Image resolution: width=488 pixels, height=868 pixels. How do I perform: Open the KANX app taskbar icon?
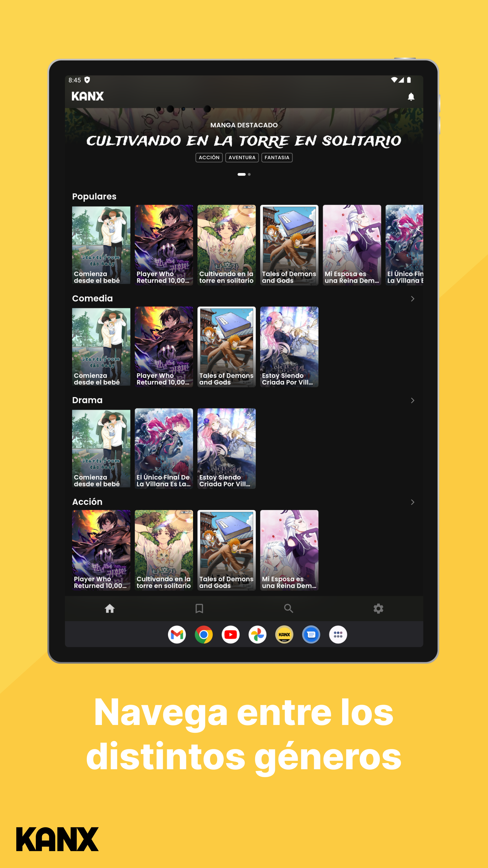(x=284, y=634)
